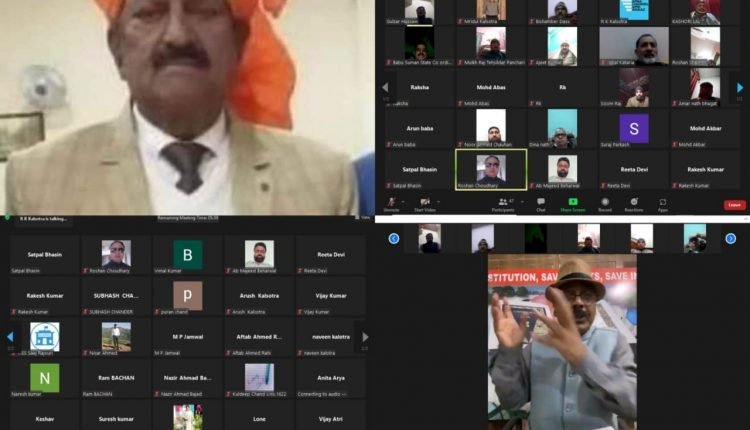
Task: Click the green N avatar of Naresh kumar
Action: pos(44,378)
